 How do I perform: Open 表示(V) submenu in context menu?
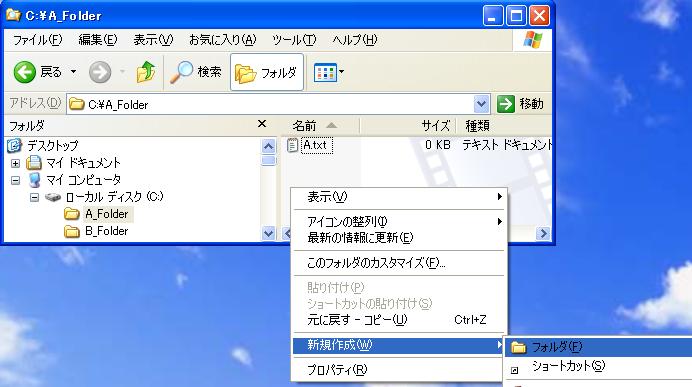399,197
